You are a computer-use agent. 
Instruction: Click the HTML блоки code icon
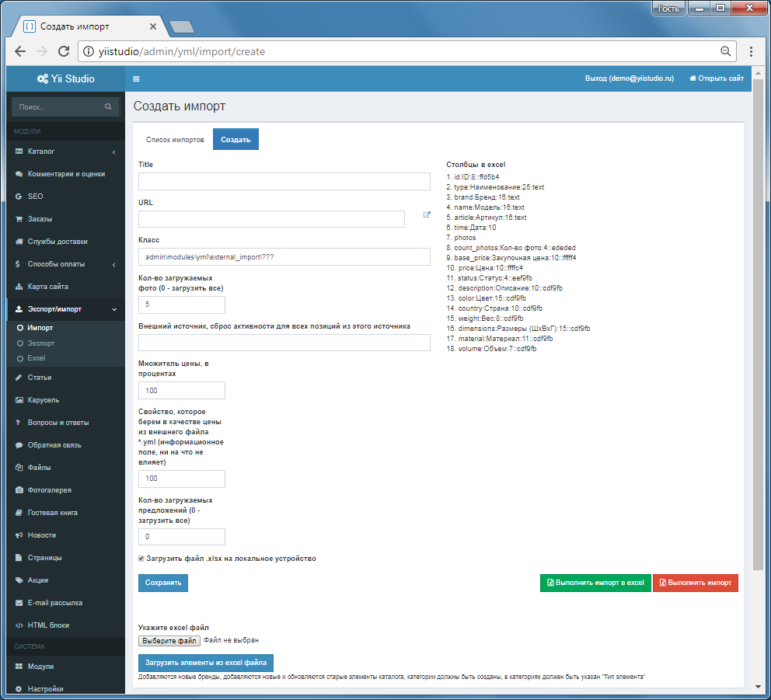point(19,625)
